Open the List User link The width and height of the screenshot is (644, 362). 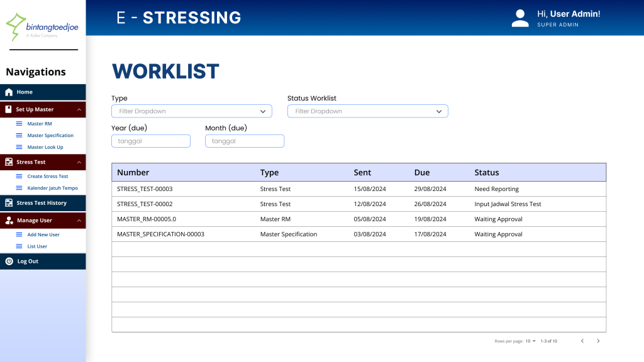(37, 246)
